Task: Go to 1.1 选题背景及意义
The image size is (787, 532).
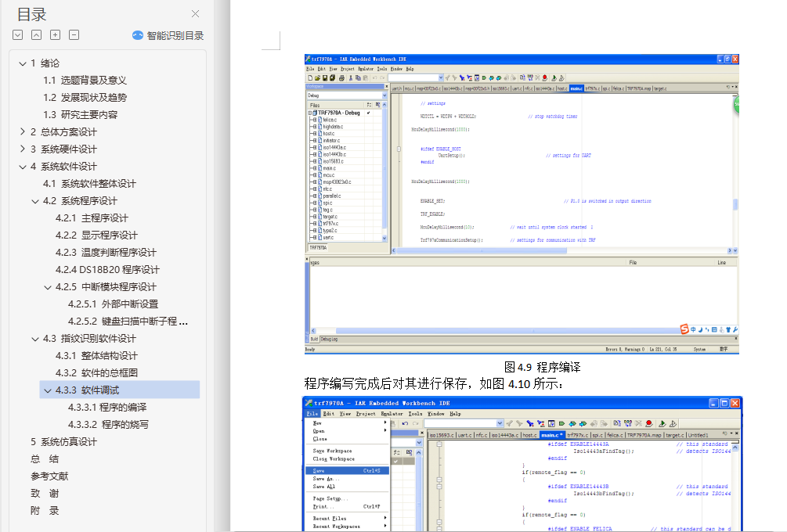Action: point(85,81)
